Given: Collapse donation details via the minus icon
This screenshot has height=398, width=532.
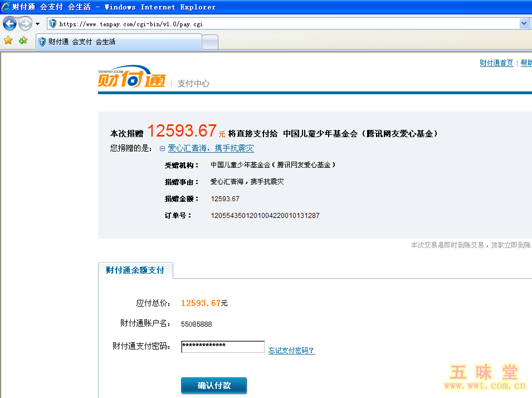Looking at the screenshot, I should 162,149.
